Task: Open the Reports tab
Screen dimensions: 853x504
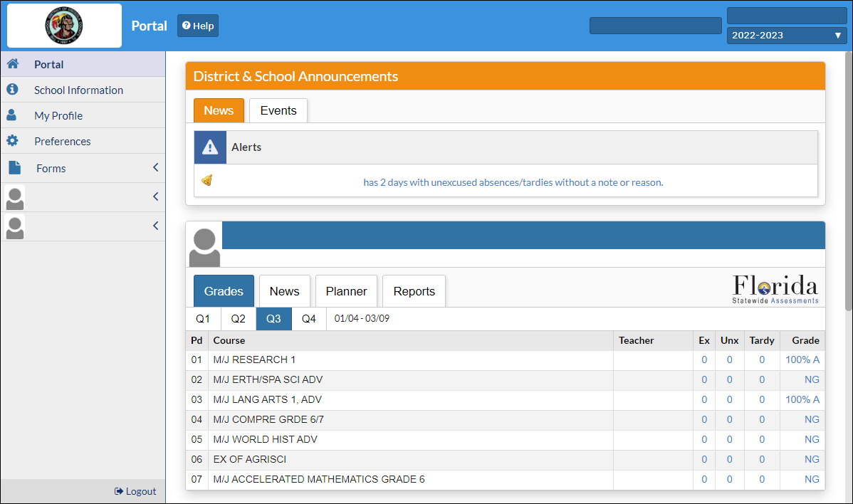Action: 414,291
